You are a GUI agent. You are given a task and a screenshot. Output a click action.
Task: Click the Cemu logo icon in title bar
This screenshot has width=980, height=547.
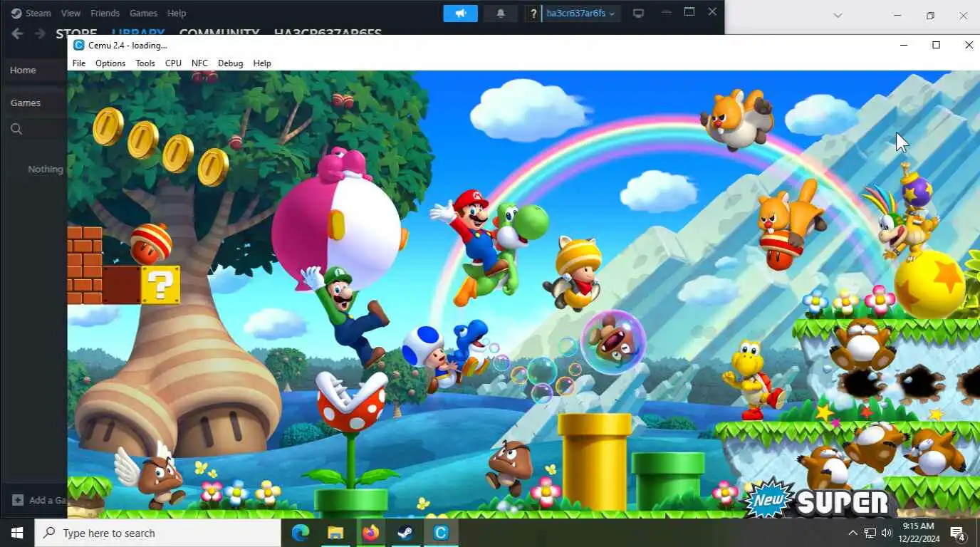(79, 45)
